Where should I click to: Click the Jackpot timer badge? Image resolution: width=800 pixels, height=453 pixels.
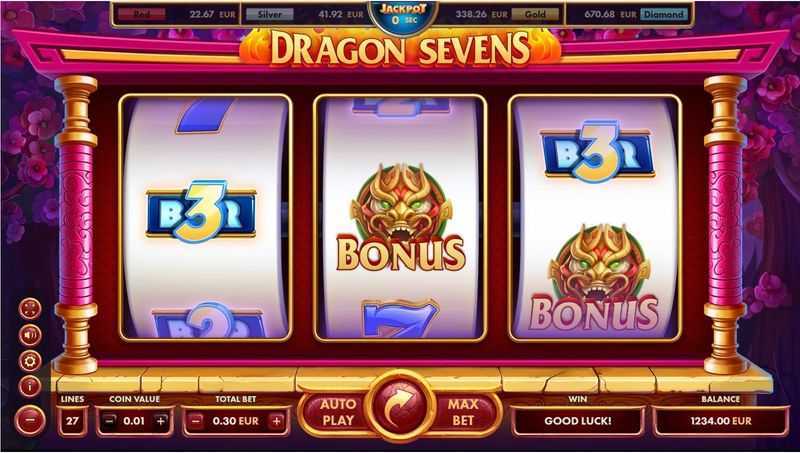[403, 15]
